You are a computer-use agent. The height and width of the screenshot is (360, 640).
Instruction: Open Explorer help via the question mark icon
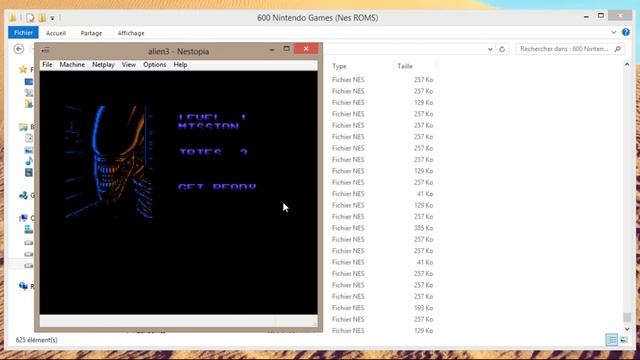[x=626, y=32]
